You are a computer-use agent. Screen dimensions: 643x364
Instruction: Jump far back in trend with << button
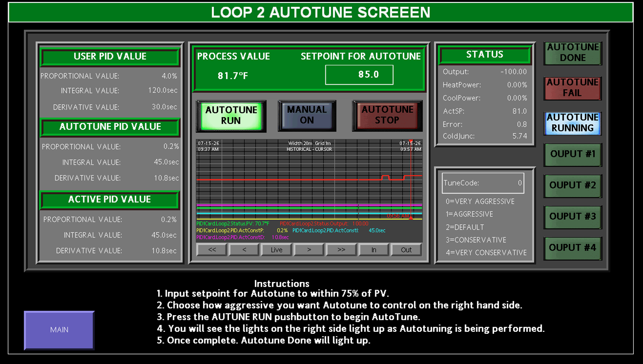pos(212,250)
